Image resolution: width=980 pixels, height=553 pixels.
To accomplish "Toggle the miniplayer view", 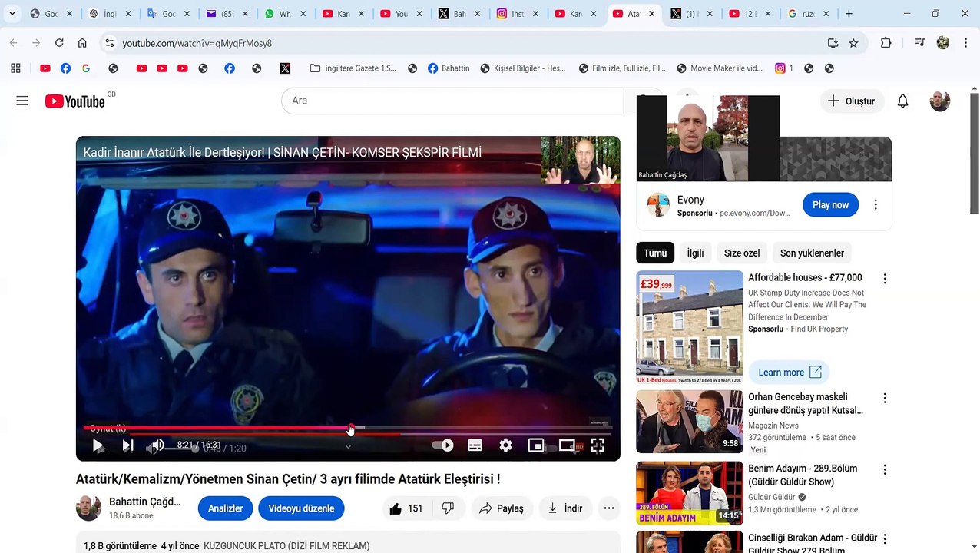I will point(536,445).
